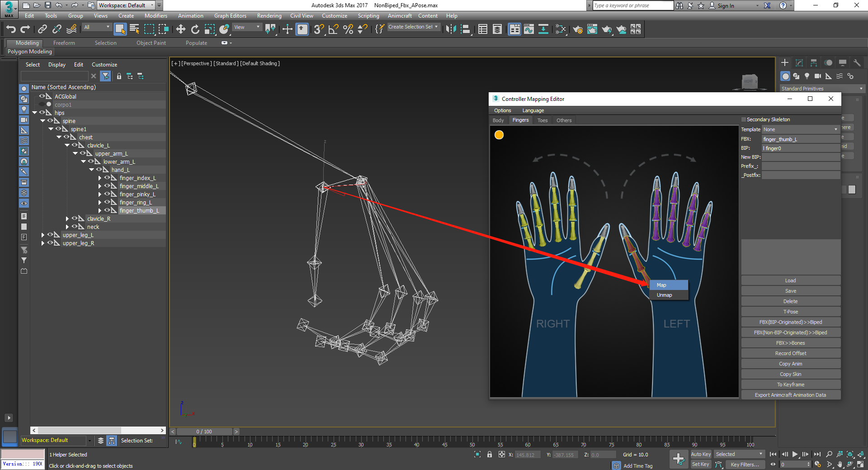Click the object color swatch in Create panel
This screenshot has height=470, width=868.
tap(852, 190)
